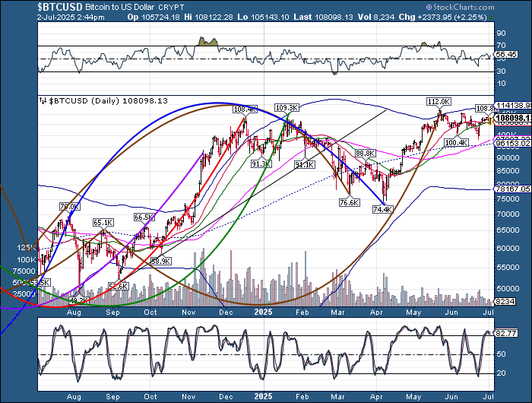
Task: Click the candlestick legend icon beside $BTCUSD (Daily)
Action: point(43,100)
